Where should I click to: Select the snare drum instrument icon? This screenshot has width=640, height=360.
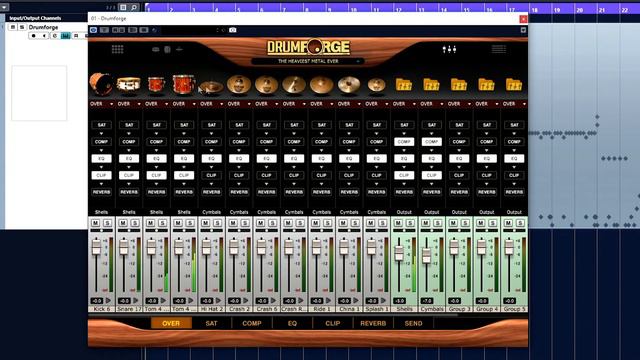(129, 84)
